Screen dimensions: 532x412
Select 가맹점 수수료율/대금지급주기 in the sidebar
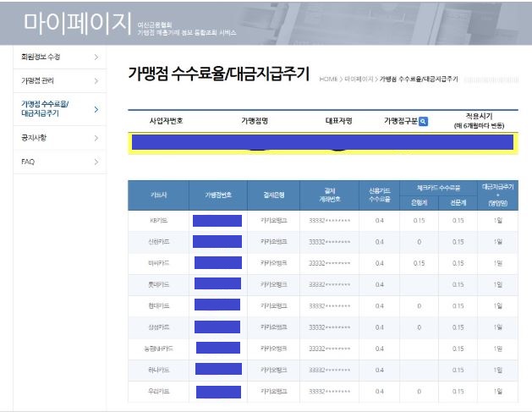(46, 108)
